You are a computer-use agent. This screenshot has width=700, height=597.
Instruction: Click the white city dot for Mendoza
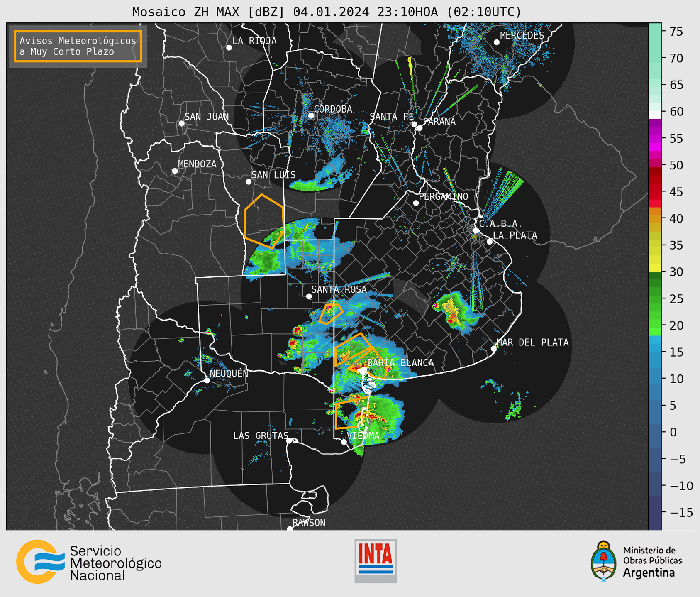(175, 171)
